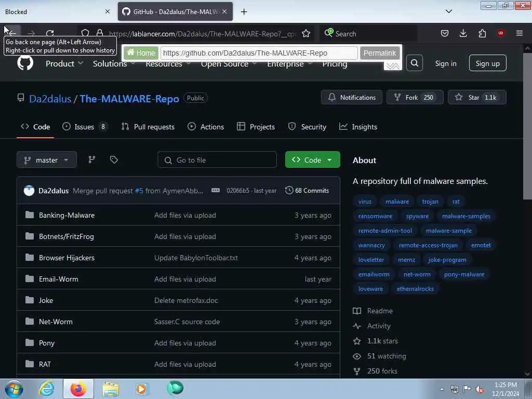
Task: Click the Firefox Search box
Action: pos(368,34)
